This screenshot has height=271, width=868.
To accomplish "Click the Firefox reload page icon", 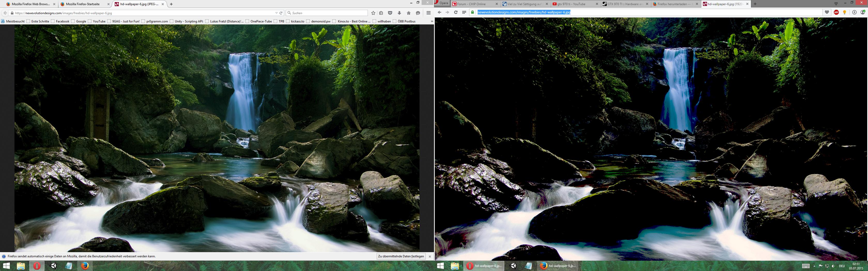I will pyautogui.click(x=281, y=13).
